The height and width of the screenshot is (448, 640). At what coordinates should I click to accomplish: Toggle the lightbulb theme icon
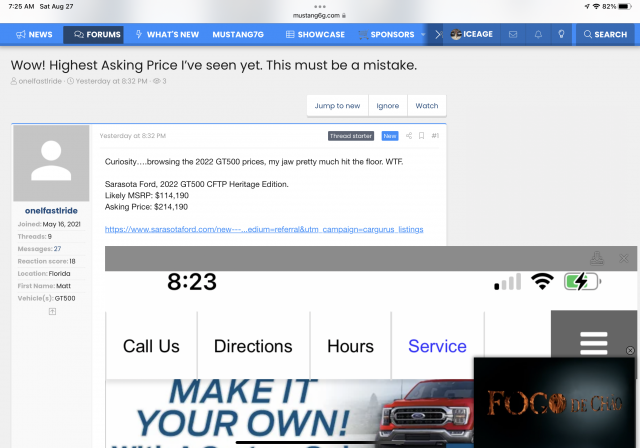[x=561, y=34]
